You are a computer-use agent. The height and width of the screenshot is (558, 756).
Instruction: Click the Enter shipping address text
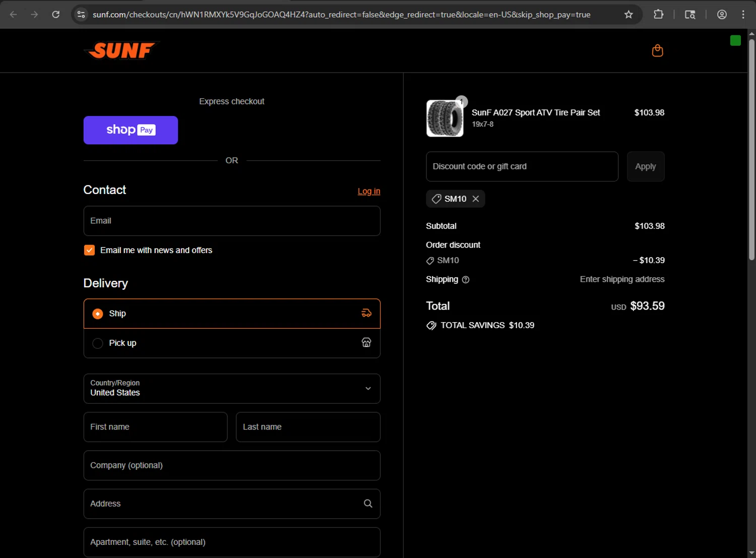622,279
